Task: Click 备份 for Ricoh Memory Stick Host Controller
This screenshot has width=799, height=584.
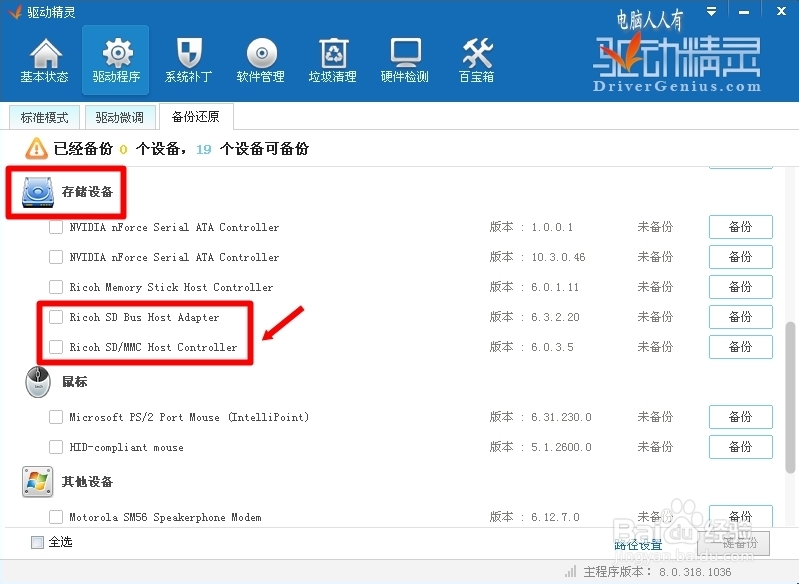Action: tap(740, 287)
